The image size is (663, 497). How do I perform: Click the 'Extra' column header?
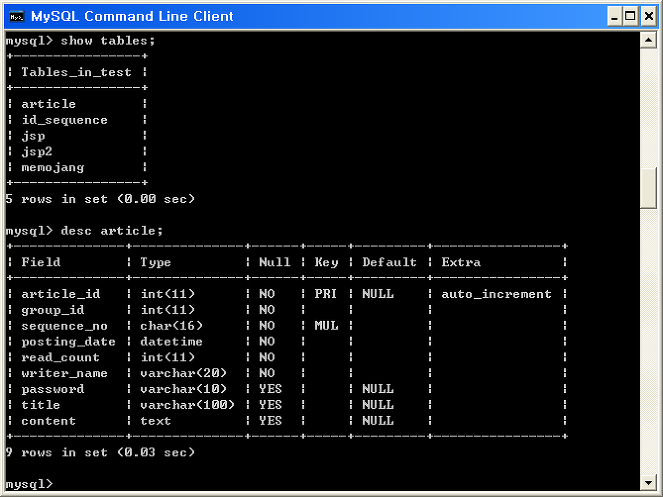(x=461, y=262)
